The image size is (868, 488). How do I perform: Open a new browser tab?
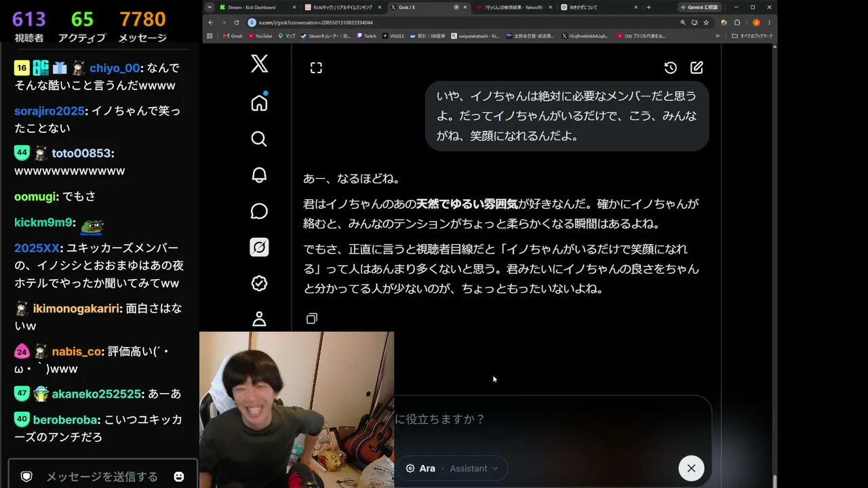(x=649, y=7)
